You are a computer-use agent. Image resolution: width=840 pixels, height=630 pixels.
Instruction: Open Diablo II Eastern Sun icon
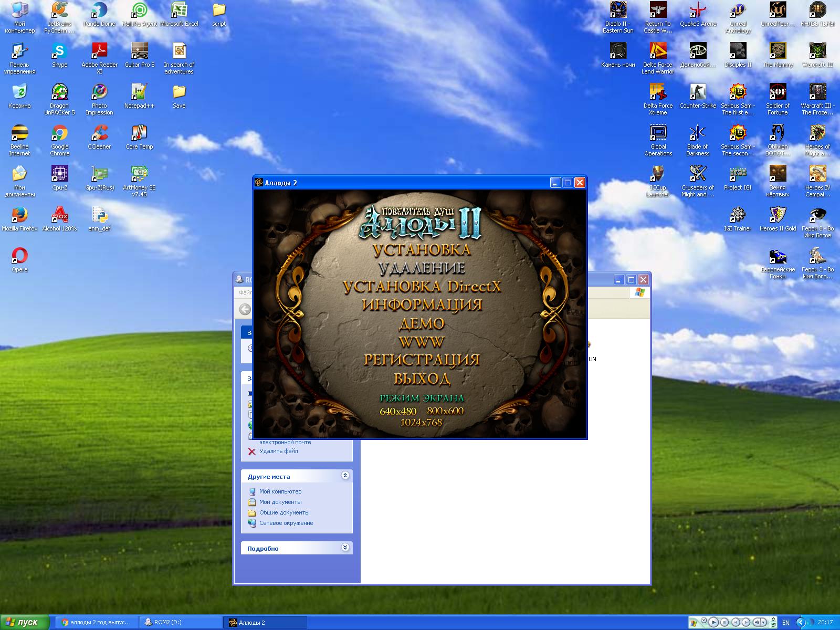point(618,17)
